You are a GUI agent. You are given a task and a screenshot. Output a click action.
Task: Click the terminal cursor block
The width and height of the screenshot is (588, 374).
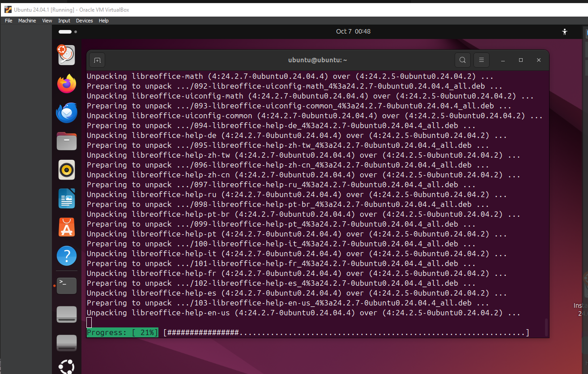click(89, 322)
